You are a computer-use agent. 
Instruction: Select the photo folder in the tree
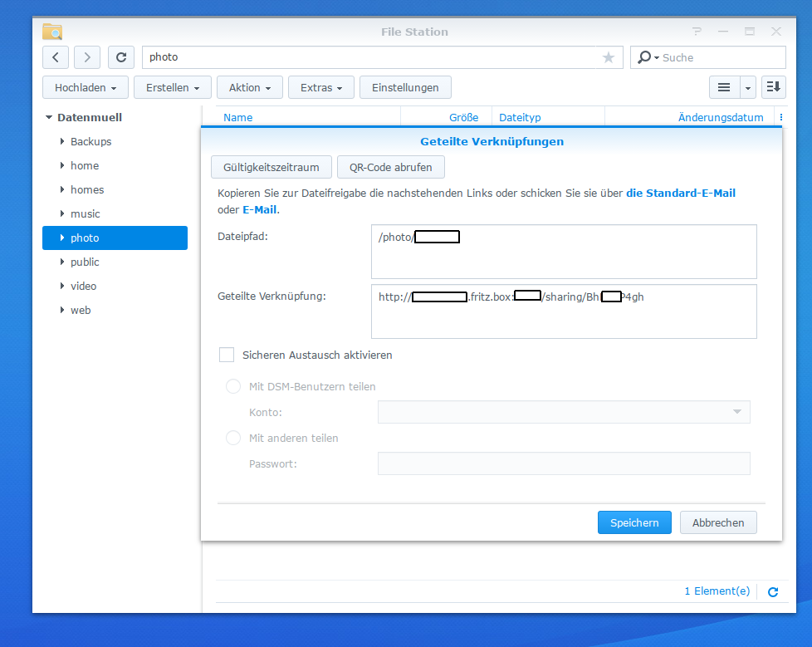(x=115, y=238)
